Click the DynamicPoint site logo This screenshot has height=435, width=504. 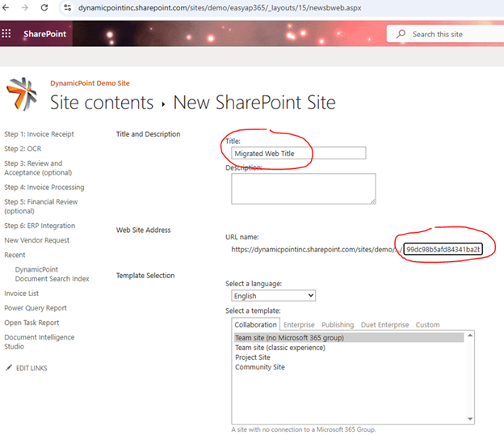point(22,95)
